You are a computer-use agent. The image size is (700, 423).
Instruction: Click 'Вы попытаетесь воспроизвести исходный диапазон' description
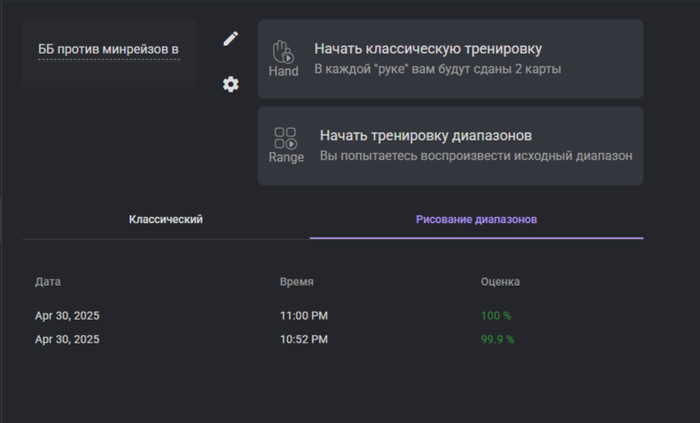pyautogui.click(x=476, y=156)
